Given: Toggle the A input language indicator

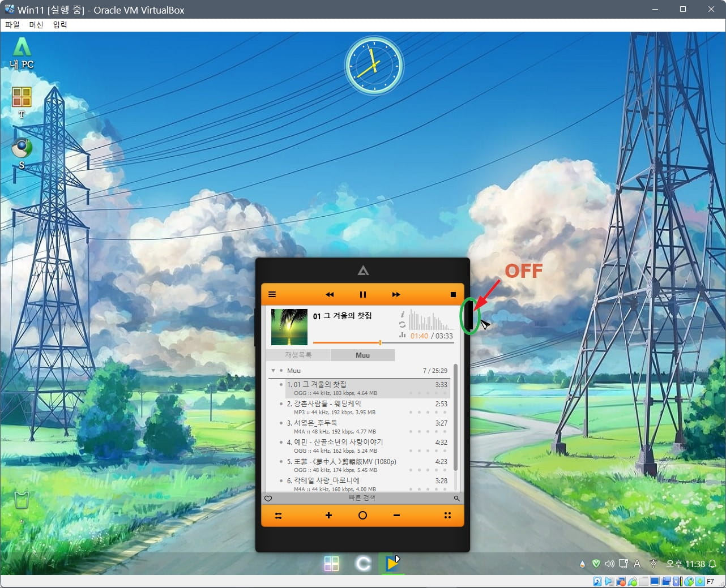Looking at the screenshot, I should click(637, 564).
